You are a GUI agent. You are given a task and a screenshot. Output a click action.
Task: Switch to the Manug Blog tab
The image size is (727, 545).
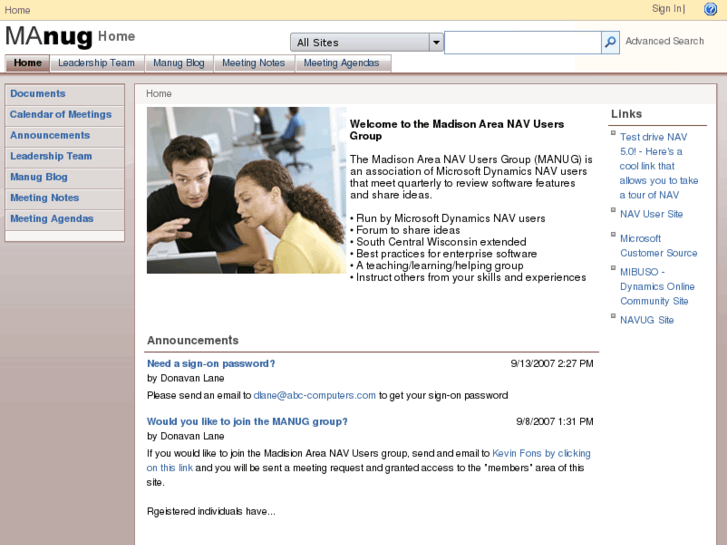click(x=179, y=63)
